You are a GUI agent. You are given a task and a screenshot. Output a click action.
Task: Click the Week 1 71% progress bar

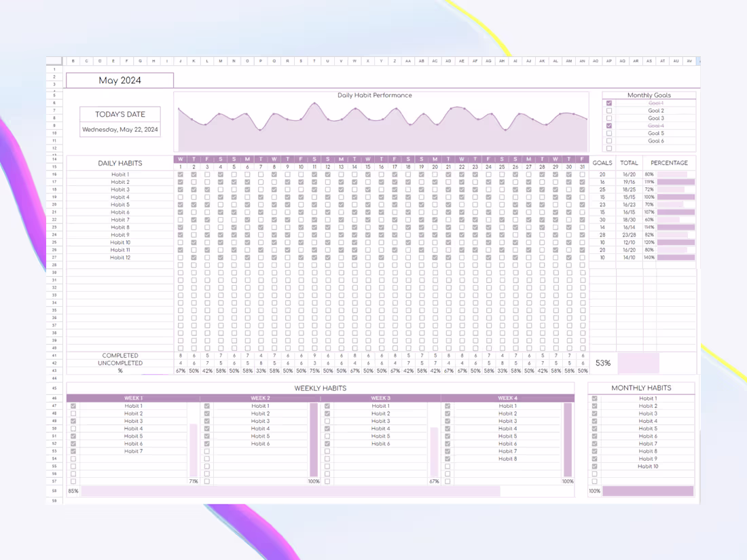(x=192, y=481)
